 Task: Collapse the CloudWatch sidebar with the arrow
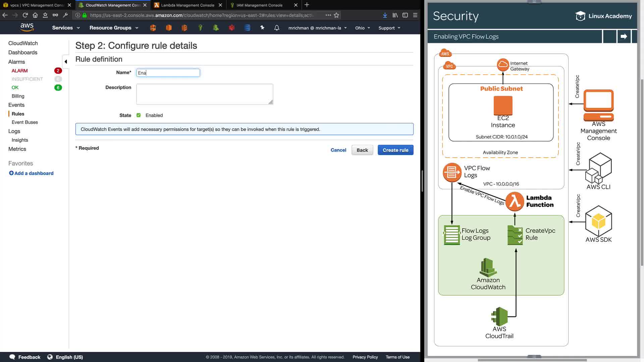66,62
